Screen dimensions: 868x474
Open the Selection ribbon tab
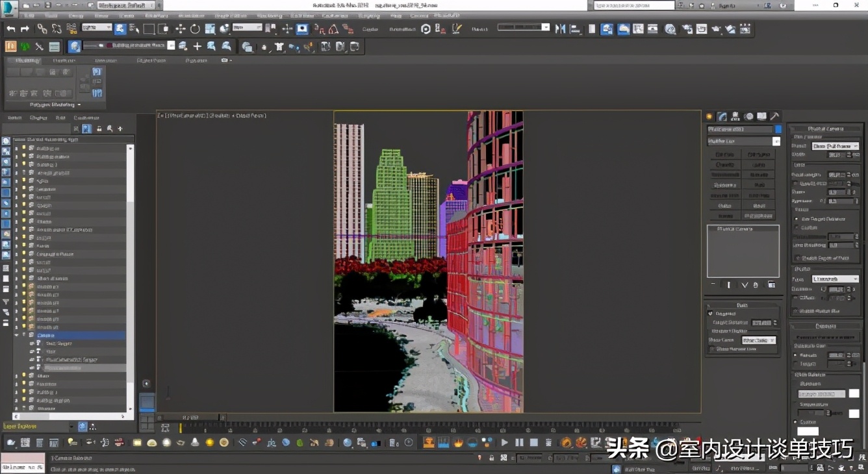point(105,60)
